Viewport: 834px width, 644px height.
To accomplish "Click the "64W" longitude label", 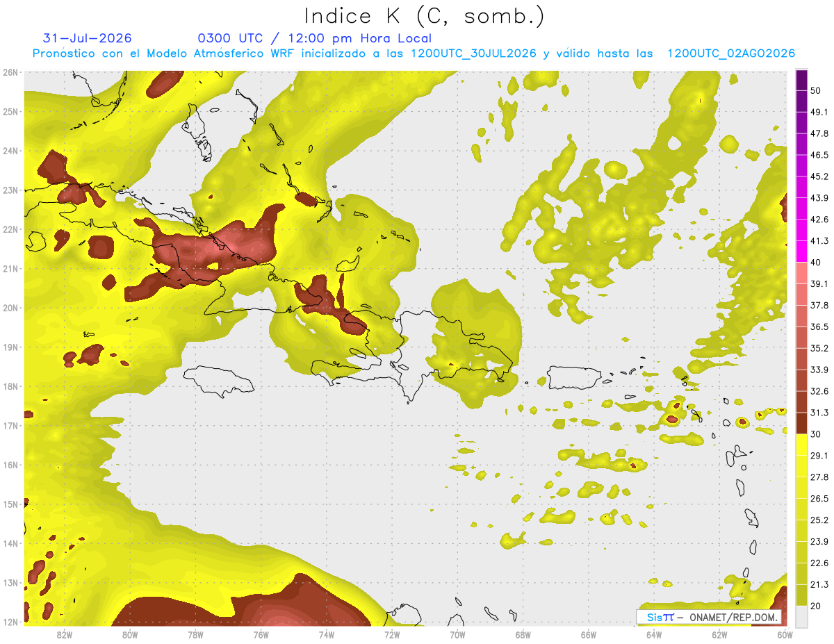I will (654, 635).
